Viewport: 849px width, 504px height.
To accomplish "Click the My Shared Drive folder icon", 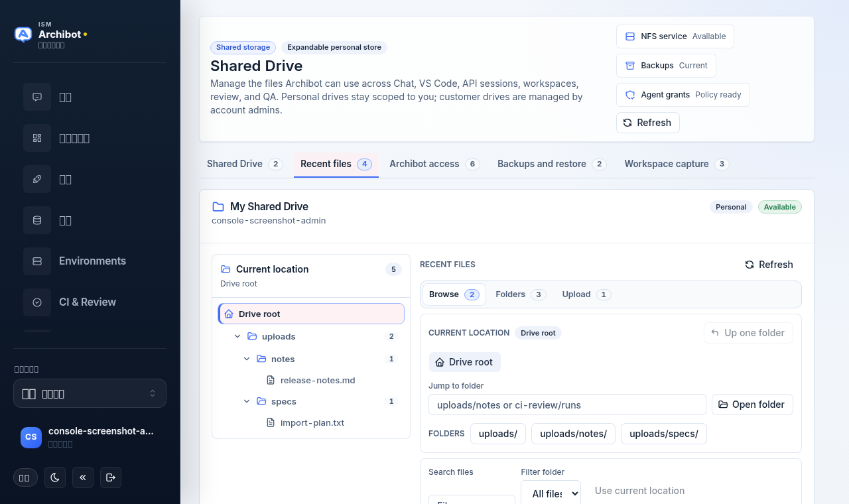I will [x=218, y=207].
